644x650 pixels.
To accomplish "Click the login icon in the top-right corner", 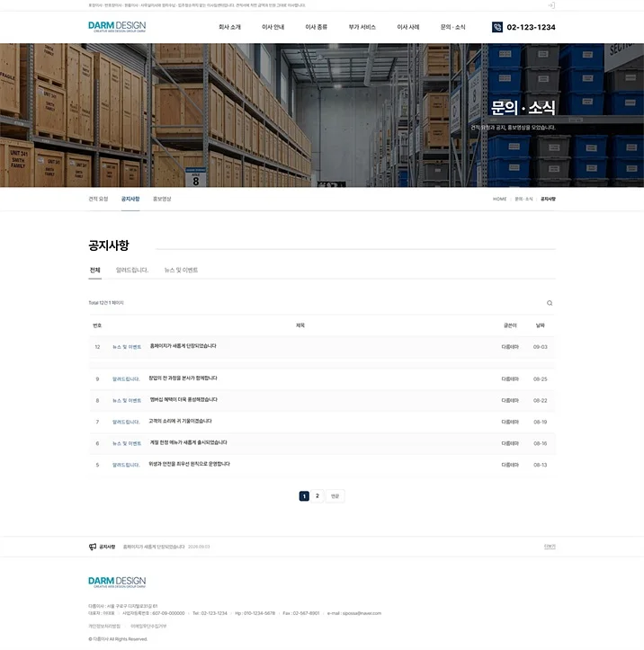I will tap(551, 5).
